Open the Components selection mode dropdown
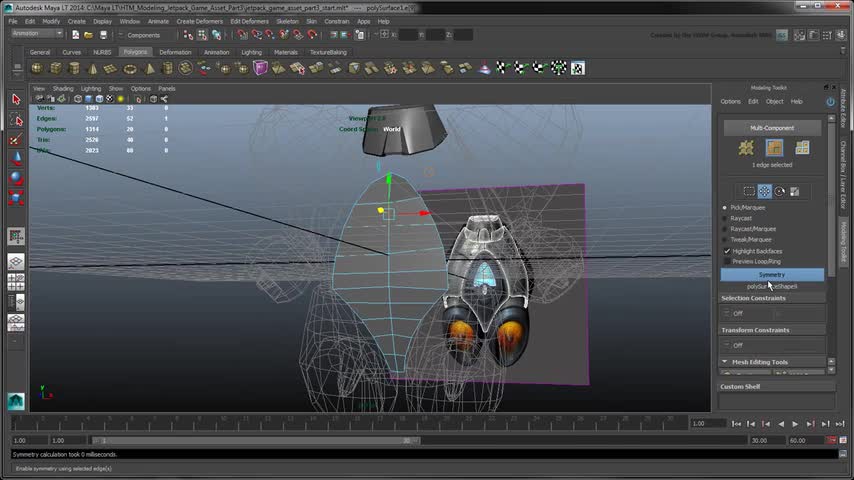The image size is (854, 480). point(148,35)
